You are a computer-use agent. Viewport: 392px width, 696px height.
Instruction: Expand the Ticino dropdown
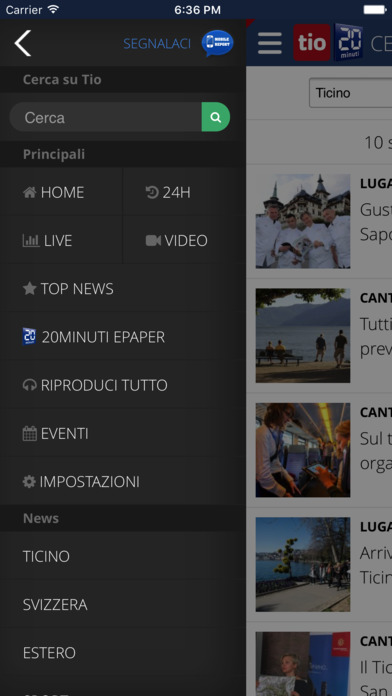pyautogui.click(x=351, y=93)
